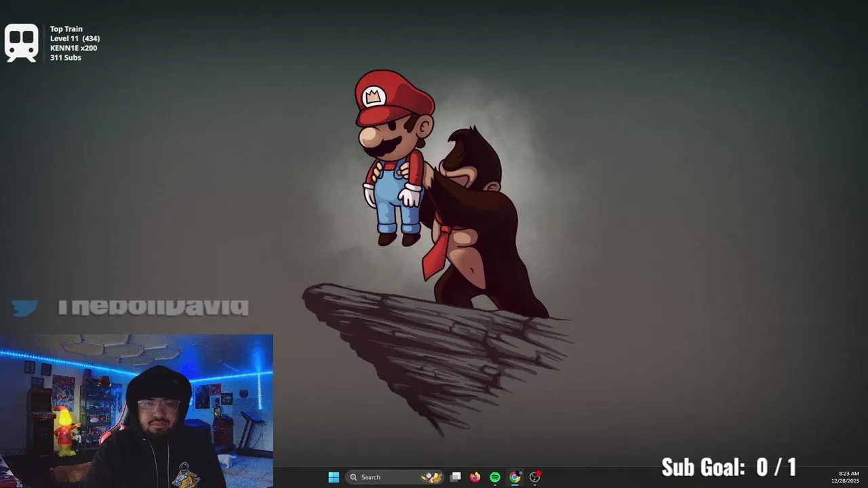
Task: Open Task View from taskbar
Action: click(x=456, y=477)
